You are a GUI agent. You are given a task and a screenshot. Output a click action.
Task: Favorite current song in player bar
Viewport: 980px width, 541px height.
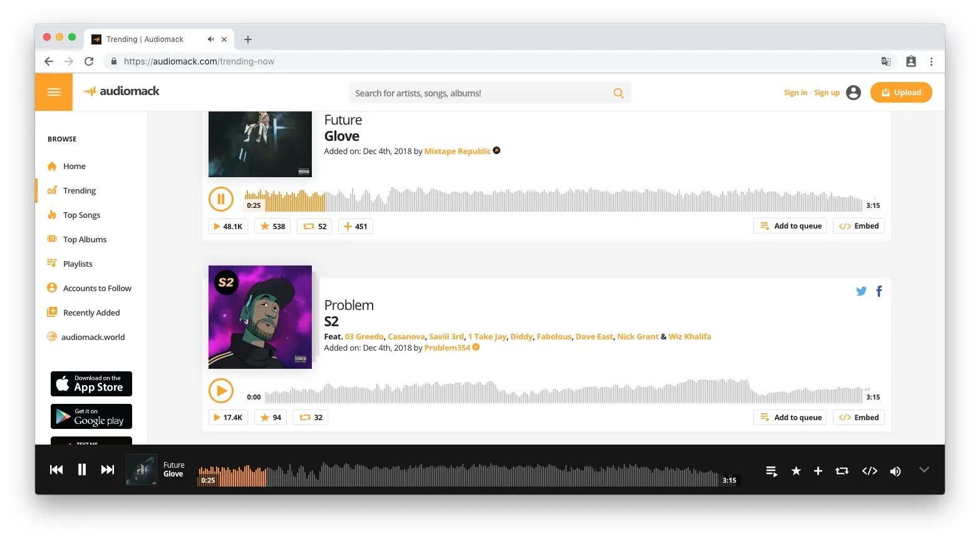tap(796, 471)
